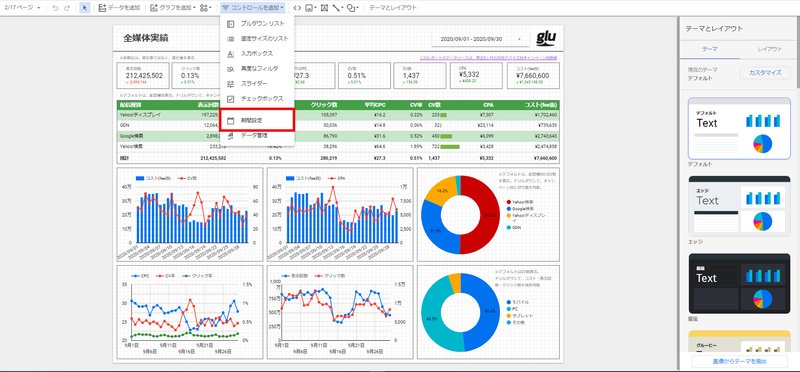Open the image insert tool
This screenshot has height=372, width=800.
coord(310,8)
